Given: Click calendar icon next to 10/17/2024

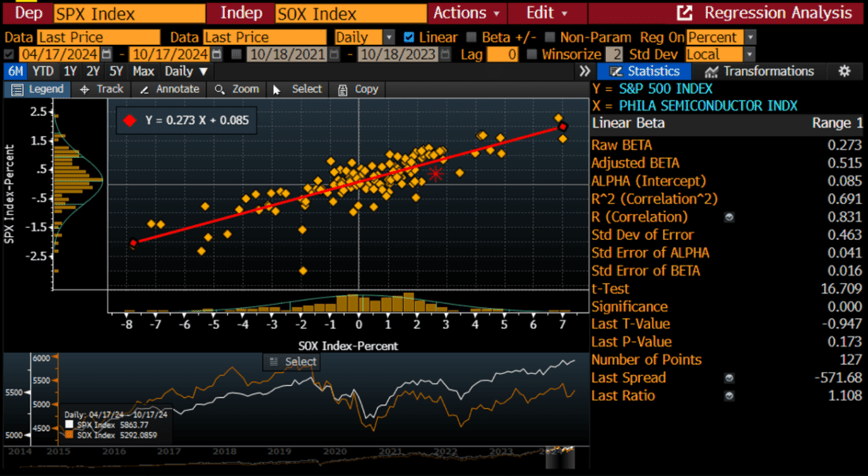Looking at the screenshot, I should pos(217,54).
